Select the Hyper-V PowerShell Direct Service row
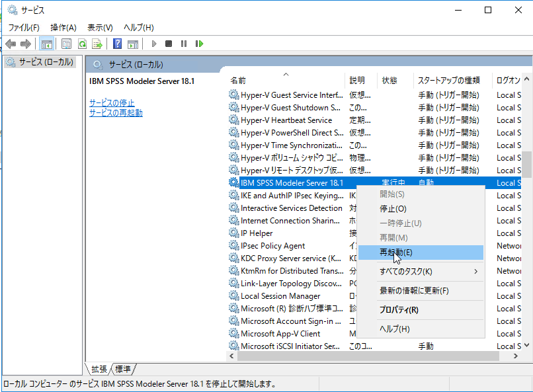This screenshot has width=533, height=392. [374, 132]
